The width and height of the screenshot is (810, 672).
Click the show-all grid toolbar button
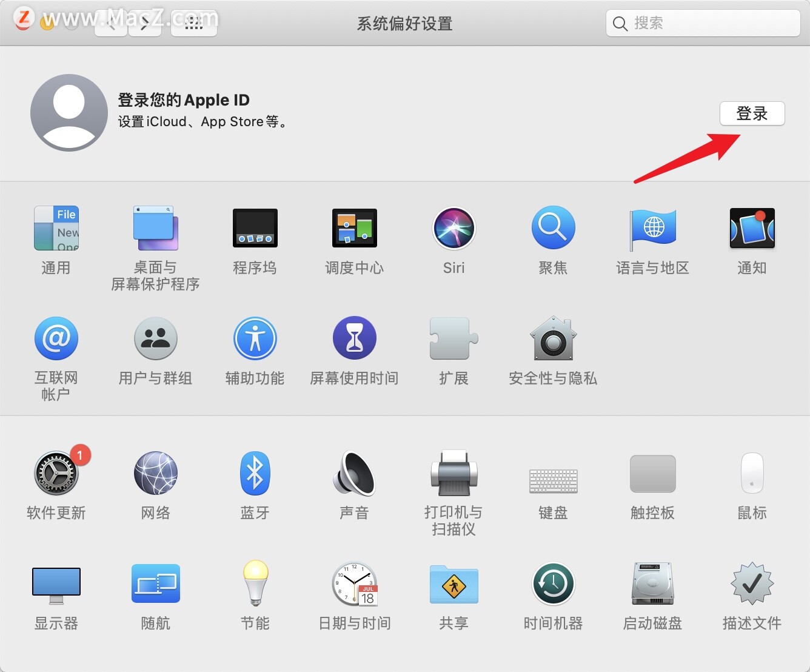tap(194, 24)
